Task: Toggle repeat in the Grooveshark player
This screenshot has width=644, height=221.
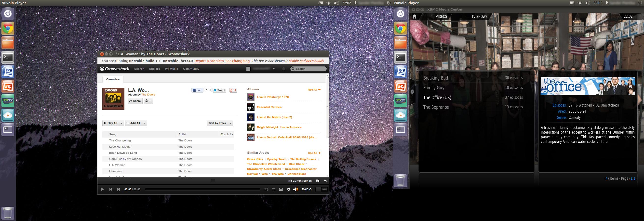Action: 273,189
